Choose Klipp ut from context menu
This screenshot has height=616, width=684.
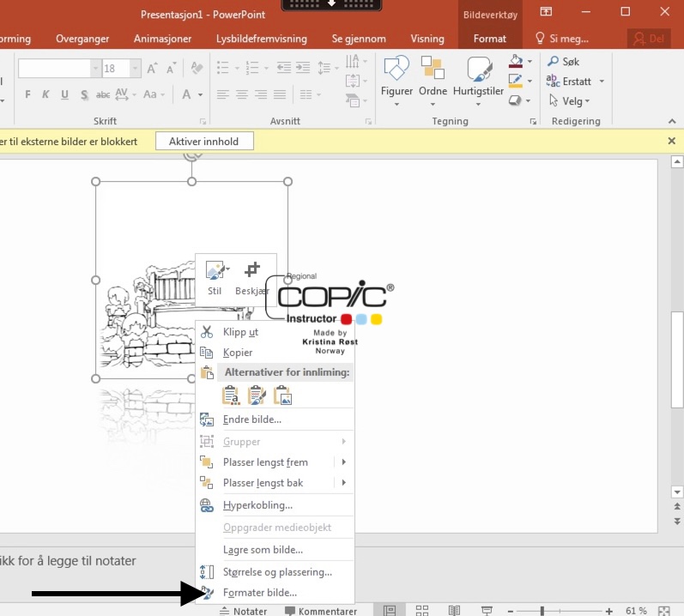click(275, 332)
